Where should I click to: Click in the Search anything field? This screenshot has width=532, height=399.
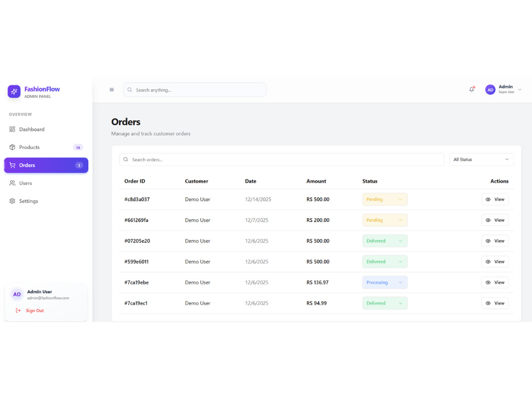pyautogui.click(x=194, y=90)
